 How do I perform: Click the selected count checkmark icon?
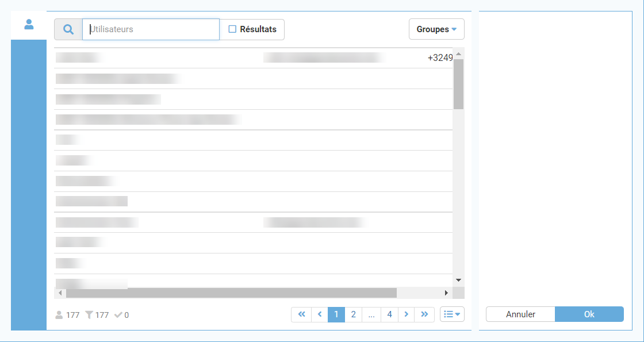pos(118,315)
